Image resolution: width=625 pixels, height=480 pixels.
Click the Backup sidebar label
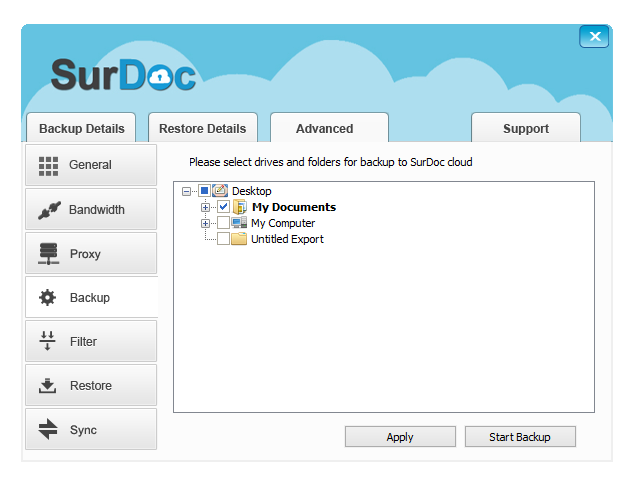click(x=90, y=298)
